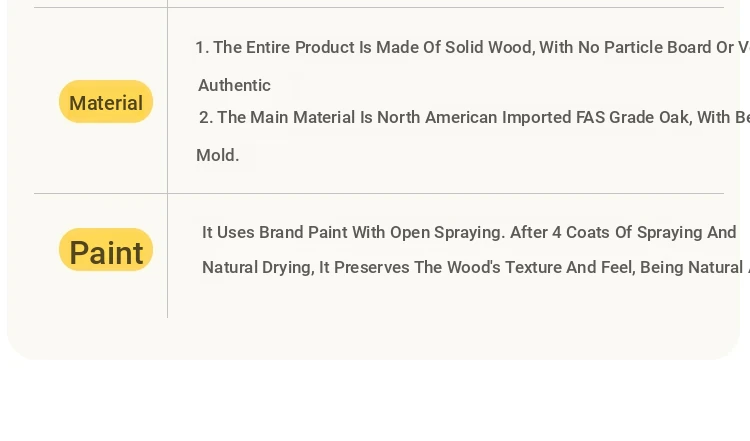This screenshot has height=441, width=750.
Task: Click "4 Coats" in the paint description
Action: point(581,232)
